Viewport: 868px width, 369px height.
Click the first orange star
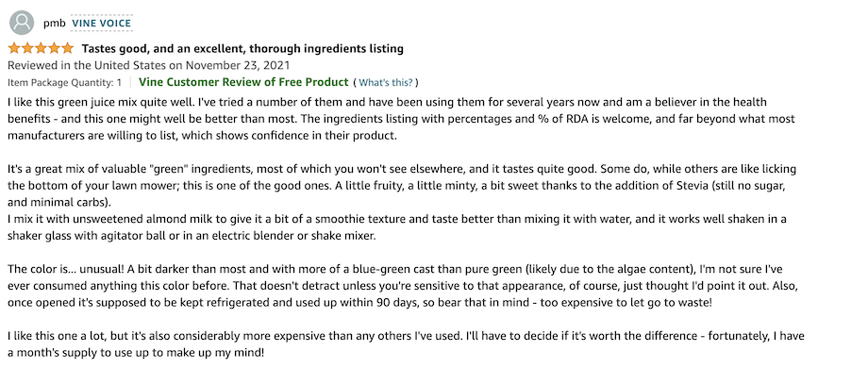point(14,48)
